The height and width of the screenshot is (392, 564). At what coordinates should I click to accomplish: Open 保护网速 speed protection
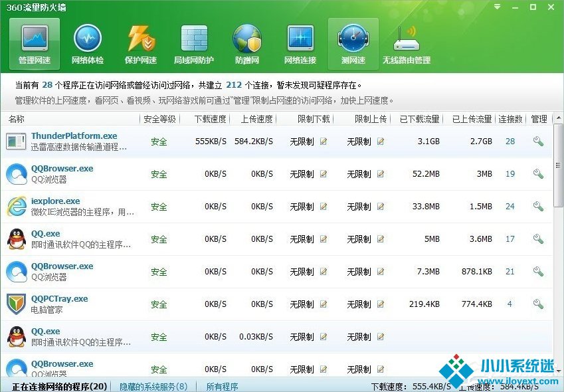141,43
